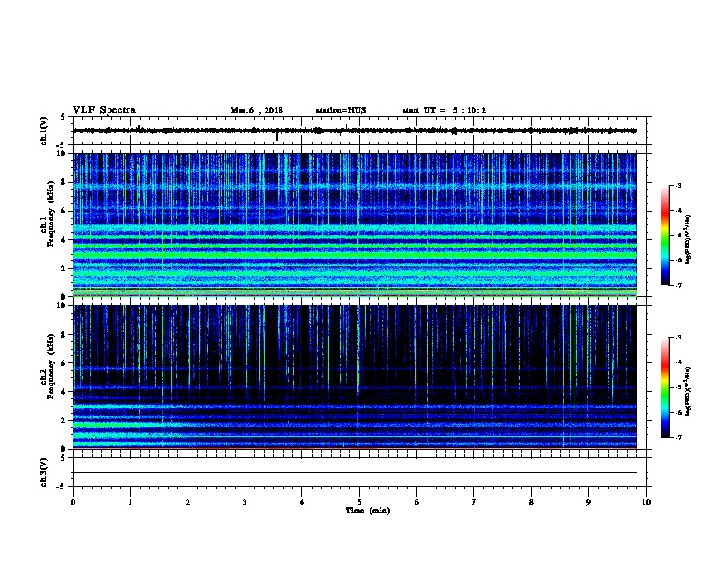Image resolution: width=728 pixels, height=563 pixels.
Task: Click the "-3" label on upper colorbar
Action: pos(677,185)
